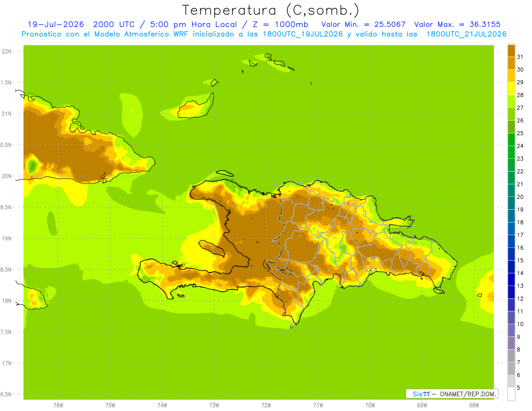Image resolution: width=532 pixels, height=411 pixels.
Task: Click the legend value "15"
Action: [x=520, y=260]
